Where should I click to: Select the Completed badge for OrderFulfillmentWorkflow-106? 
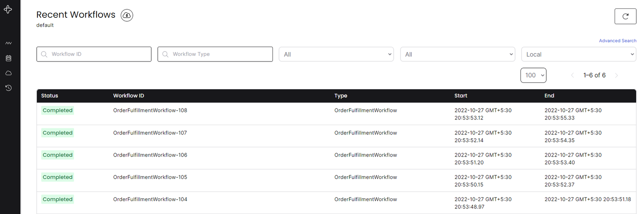[58, 155]
